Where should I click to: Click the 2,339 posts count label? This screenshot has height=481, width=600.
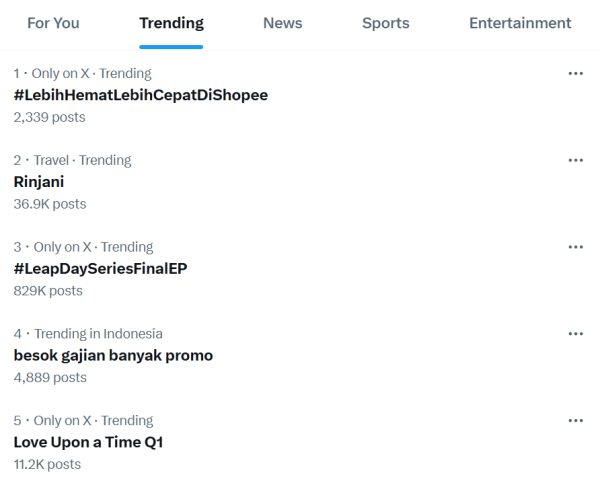[x=49, y=117]
